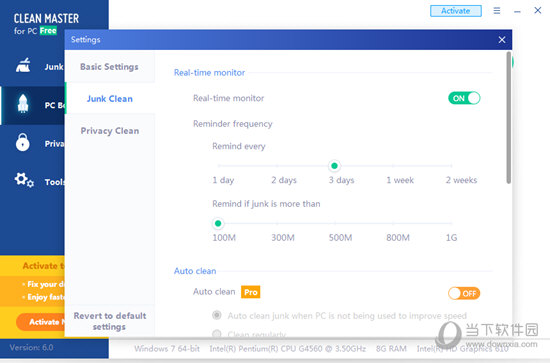Click the green Free badge in logo

(48, 31)
